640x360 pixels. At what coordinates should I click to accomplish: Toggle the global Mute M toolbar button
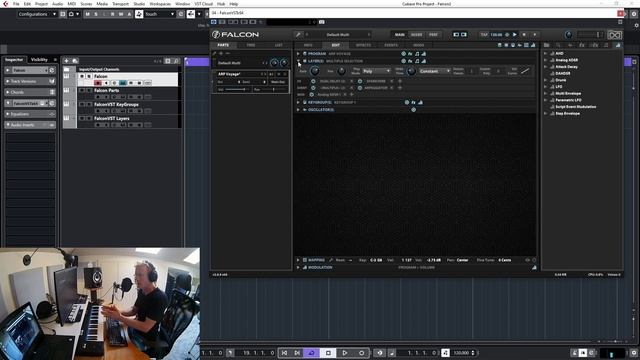tap(87, 14)
